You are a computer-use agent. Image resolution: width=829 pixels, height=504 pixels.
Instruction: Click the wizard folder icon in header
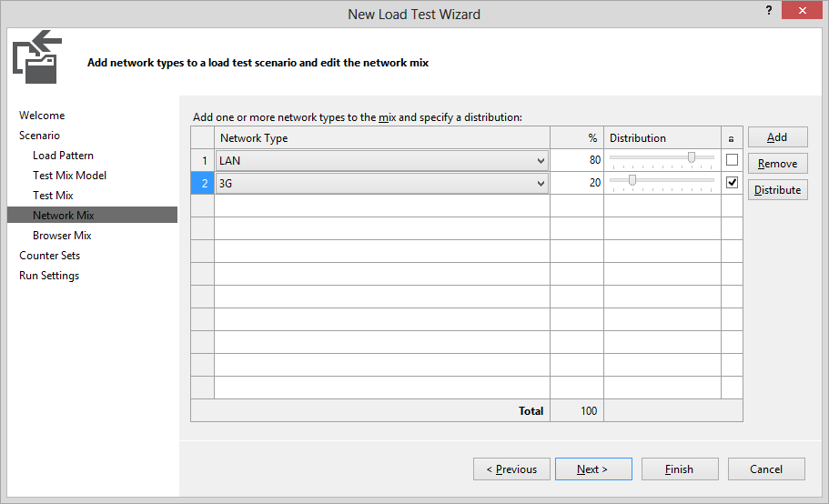point(37,56)
